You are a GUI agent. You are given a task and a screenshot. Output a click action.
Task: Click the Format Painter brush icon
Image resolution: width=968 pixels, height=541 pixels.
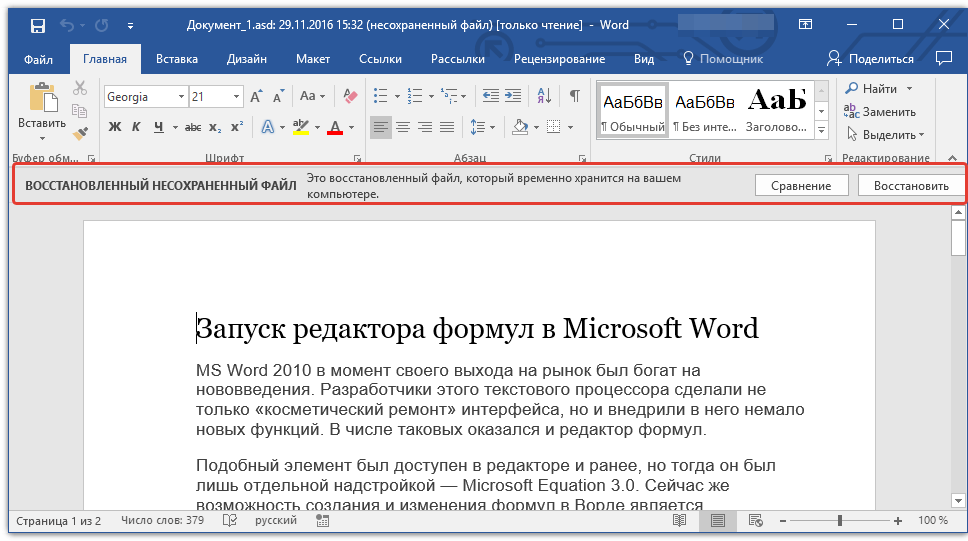(x=81, y=132)
